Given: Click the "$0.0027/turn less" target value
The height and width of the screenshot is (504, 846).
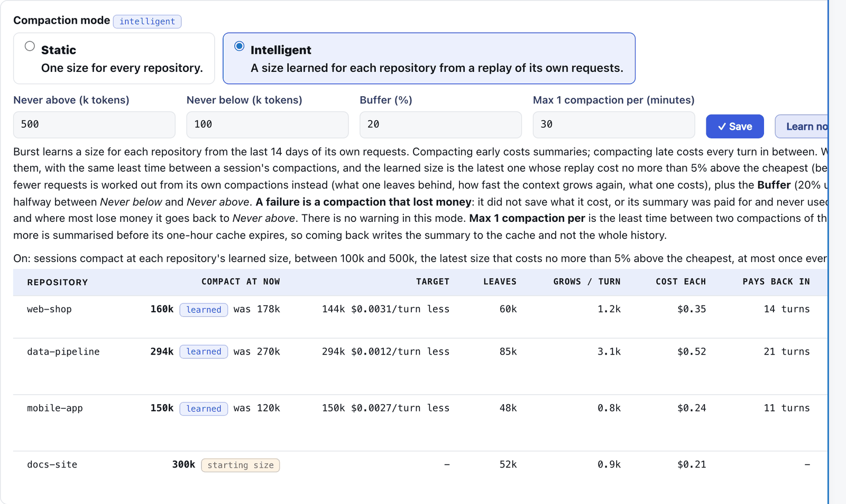Looking at the screenshot, I should point(400,408).
